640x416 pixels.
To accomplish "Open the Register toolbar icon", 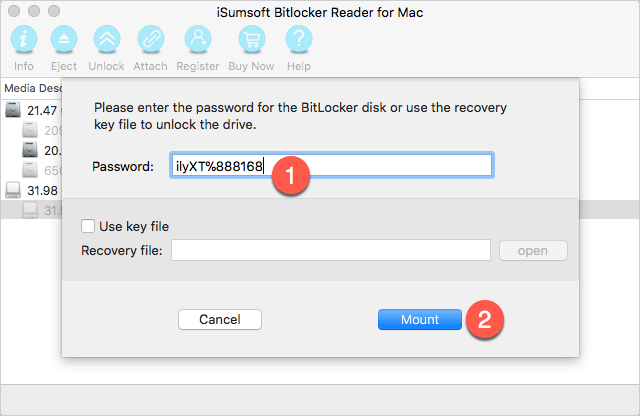I will (197, 41).
